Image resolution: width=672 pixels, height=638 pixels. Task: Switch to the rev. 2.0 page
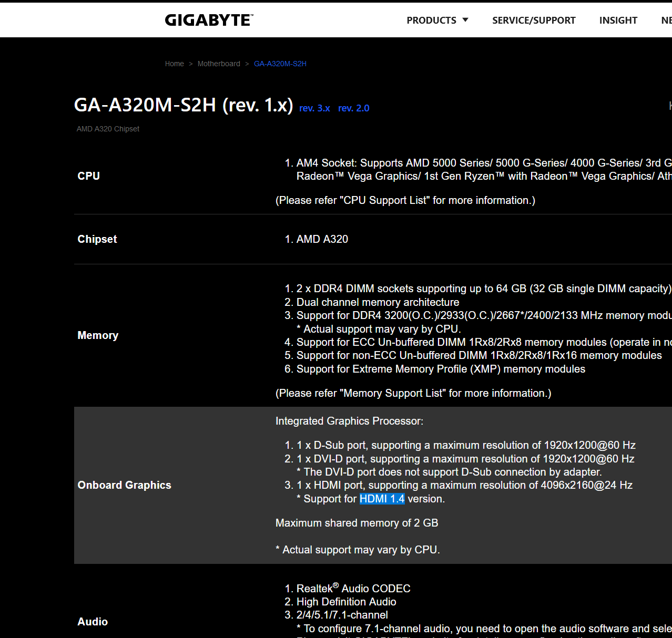tap(353, 108)
